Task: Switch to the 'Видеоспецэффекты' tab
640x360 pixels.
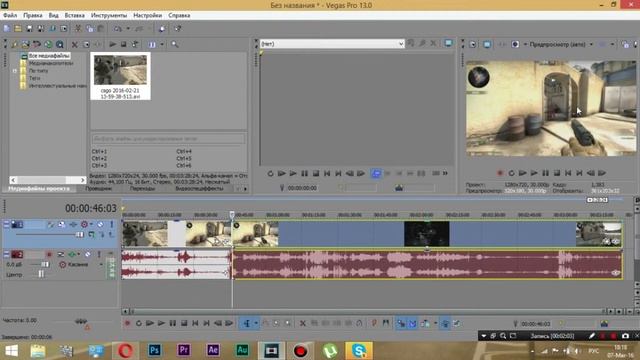Action: click(x=199, y=189)
